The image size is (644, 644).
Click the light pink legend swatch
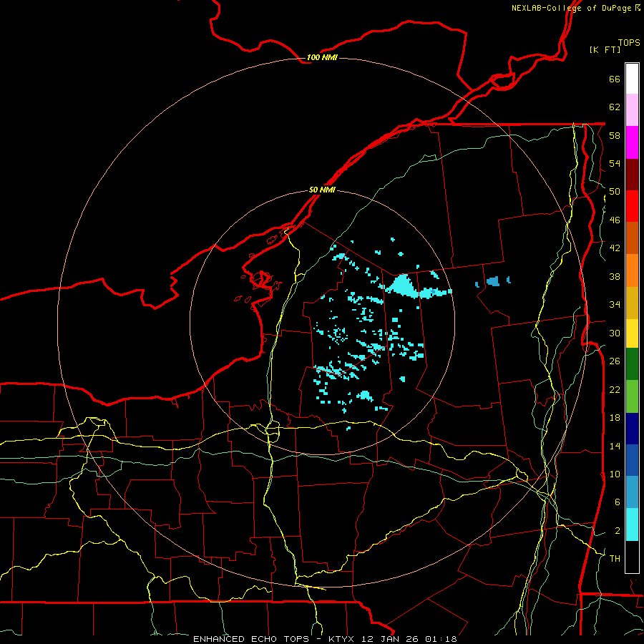(632, 110)
